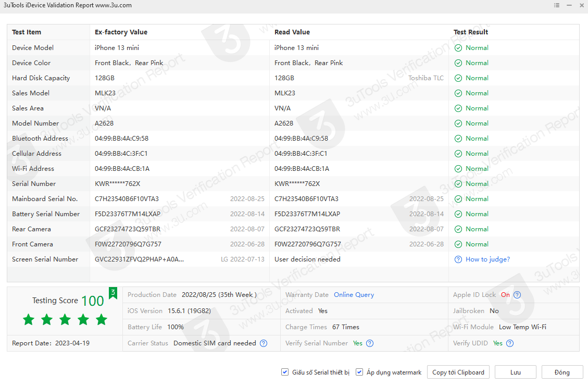Click the help icon beside Apple ID Lock
Screen dimensions: 588x386
(x=517, y=295)
